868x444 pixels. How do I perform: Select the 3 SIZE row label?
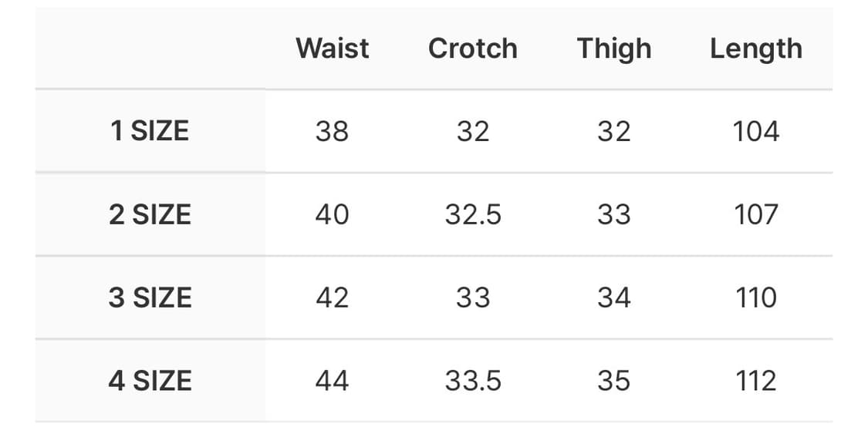click(x=150, y=298)
